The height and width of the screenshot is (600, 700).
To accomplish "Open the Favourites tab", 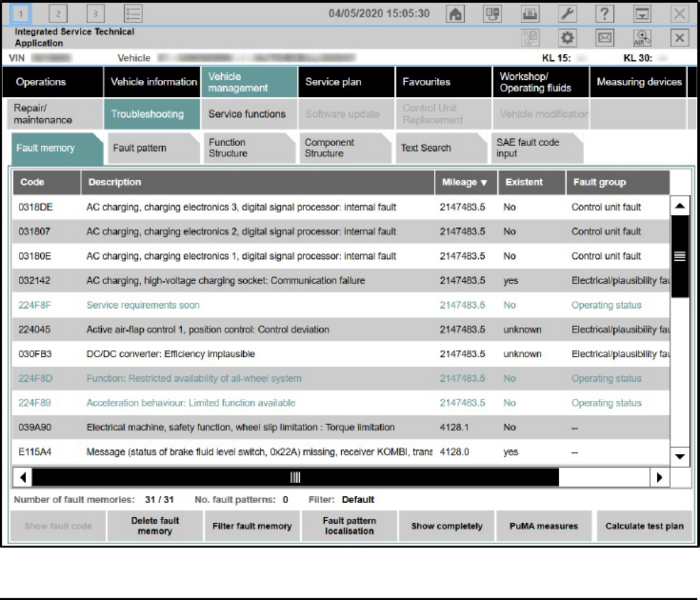I will [x=444, y=82].
